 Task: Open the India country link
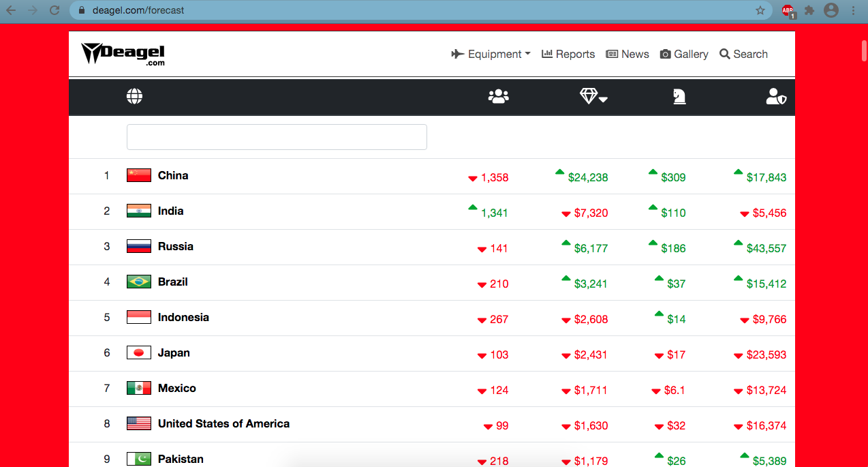pyautogui.click(x=170, y=211)
